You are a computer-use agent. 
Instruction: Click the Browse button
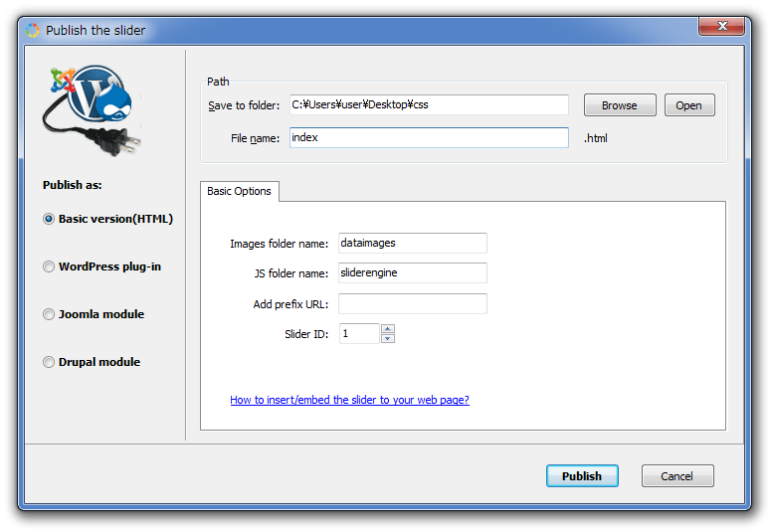click(x=620, y=105)
